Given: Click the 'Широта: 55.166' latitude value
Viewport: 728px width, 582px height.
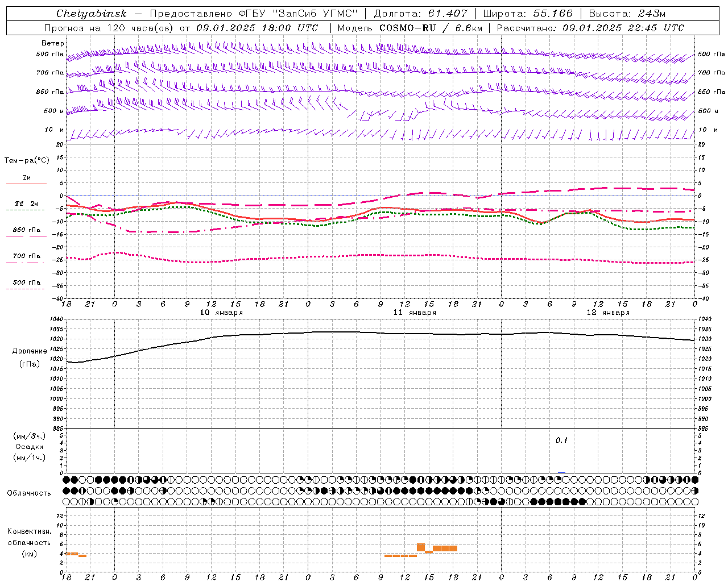Looking at the screenshot, I should [528, 14].
